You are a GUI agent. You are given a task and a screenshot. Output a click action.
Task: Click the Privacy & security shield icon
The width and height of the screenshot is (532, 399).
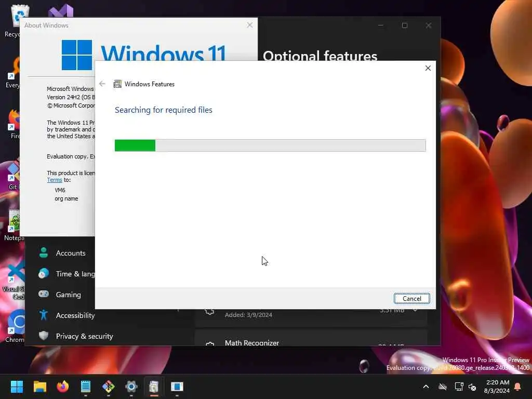44,336
